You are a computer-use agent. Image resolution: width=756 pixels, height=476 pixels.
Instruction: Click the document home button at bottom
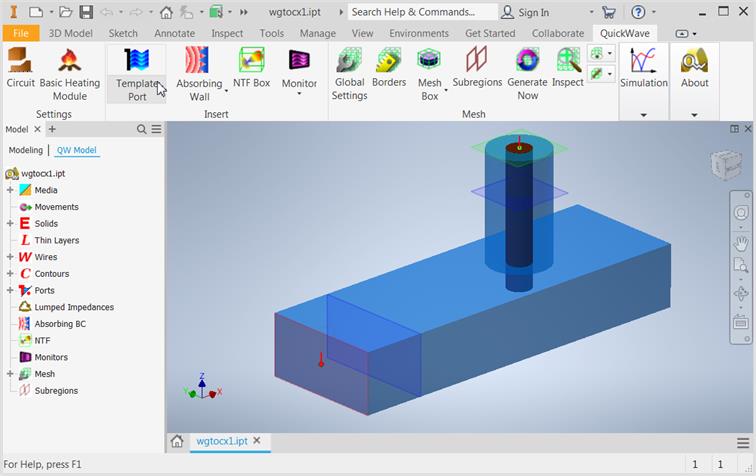pyautogui.click(x=177, y=441)
